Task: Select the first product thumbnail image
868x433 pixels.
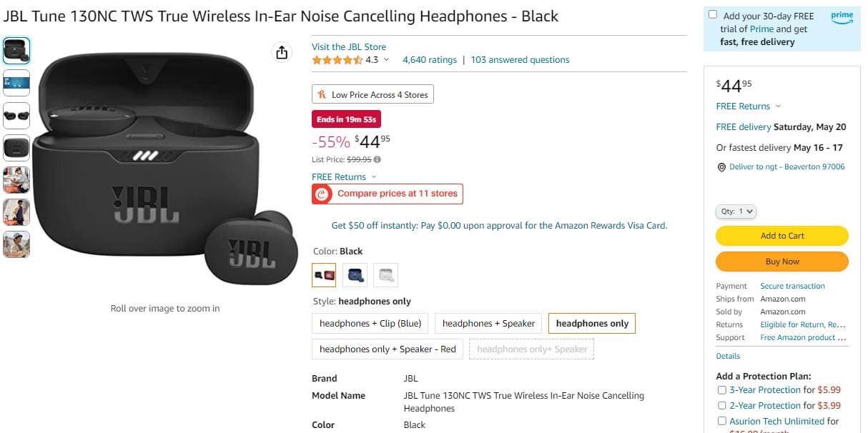Action: pyautogui.click(x=16, y=51)
